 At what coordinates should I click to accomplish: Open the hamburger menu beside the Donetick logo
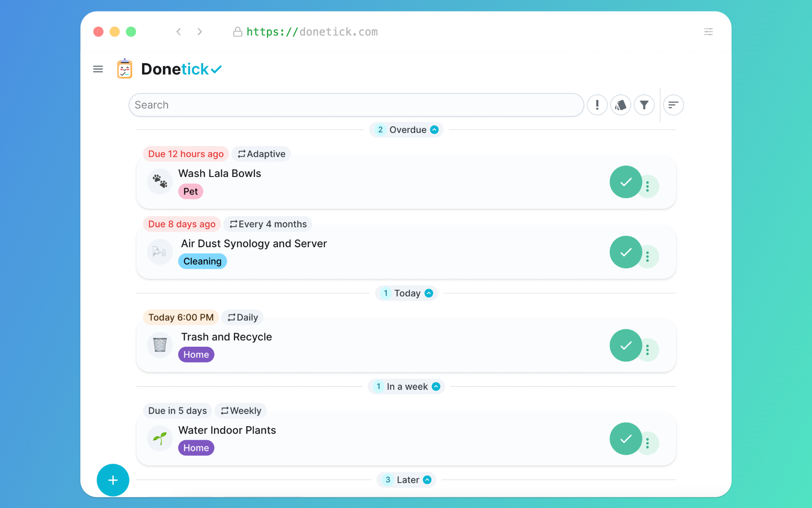(98, 69)
